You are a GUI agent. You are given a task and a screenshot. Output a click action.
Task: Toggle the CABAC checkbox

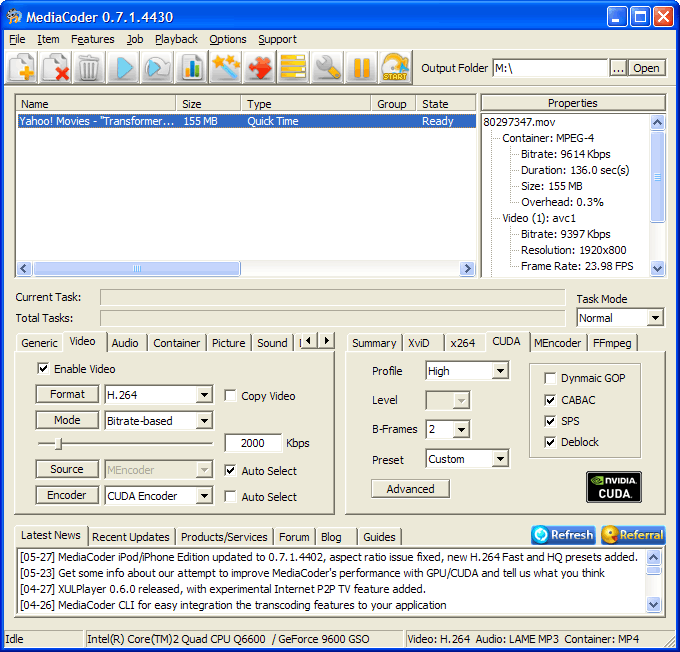click(x=550, y=400)
